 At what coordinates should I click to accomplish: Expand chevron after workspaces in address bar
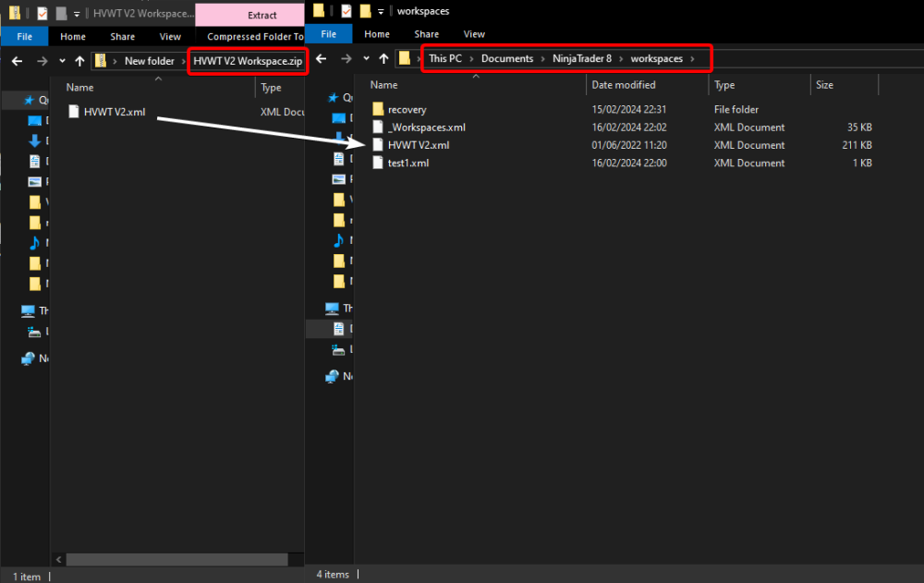point(693,59)
